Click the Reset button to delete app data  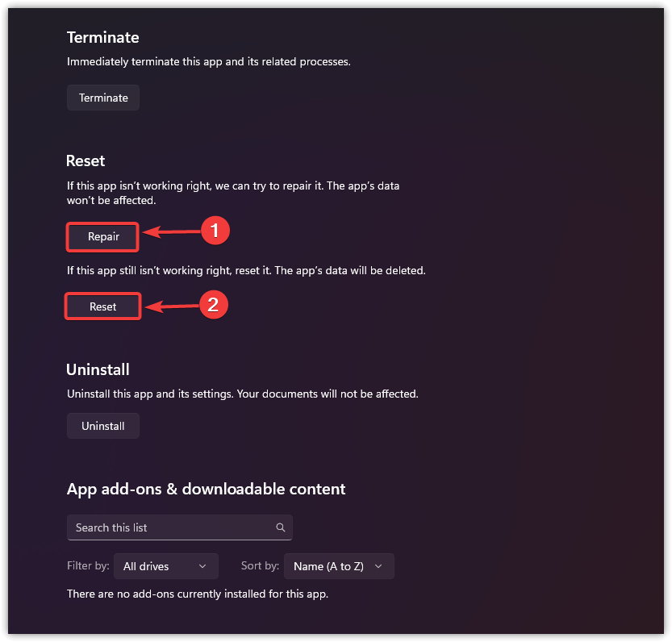tap(103, 306)
